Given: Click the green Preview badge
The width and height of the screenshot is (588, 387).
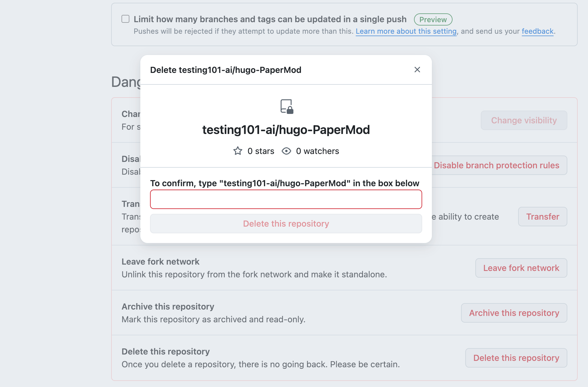Looking at the screenshot, I should pos(433,19).
